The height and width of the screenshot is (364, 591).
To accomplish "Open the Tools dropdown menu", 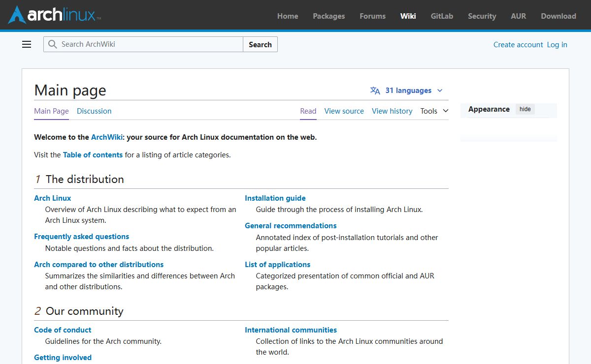I will click(x=434, y=111).
